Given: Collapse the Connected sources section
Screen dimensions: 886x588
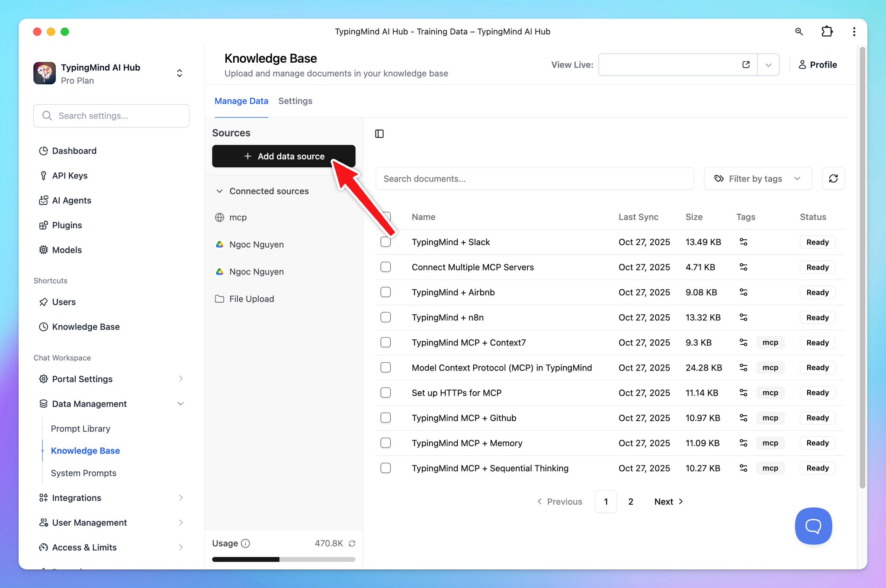Looking at the screenshot, I should click(x=220, y=191).
